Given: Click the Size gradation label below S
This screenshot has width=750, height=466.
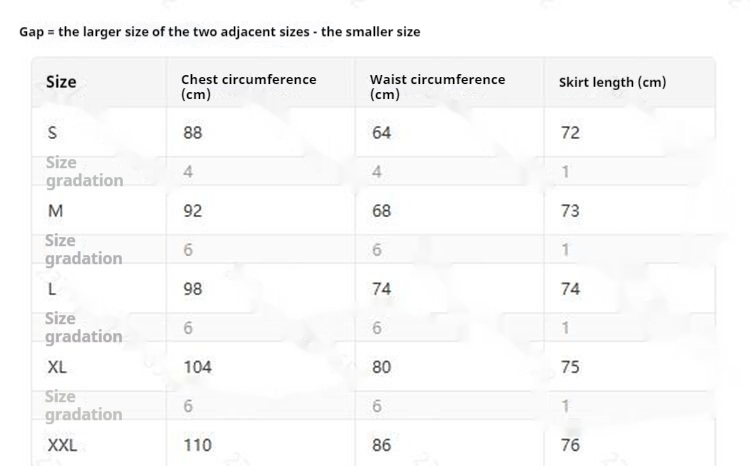Looking at the screenshot, I should point(85,171).
